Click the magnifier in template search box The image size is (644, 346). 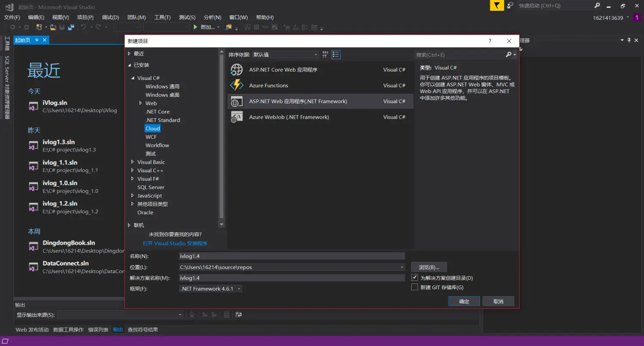[x=509, y=55]
